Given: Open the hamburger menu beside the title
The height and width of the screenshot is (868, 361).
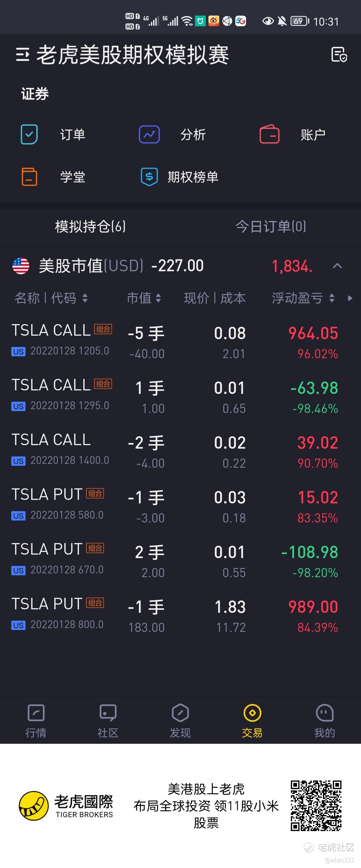Looking at the screenshot, I should pyautogui.click(x=23, y=54).
